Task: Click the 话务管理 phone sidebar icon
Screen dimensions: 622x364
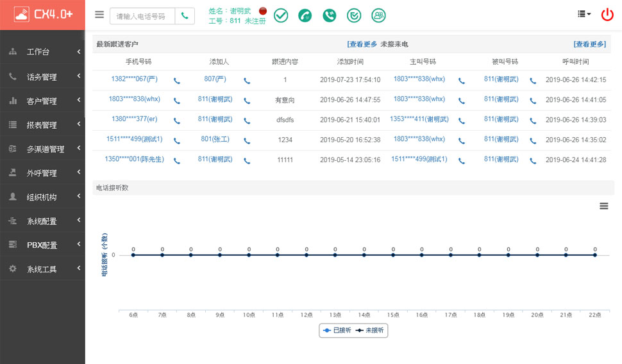Action: tap(13, 76)
